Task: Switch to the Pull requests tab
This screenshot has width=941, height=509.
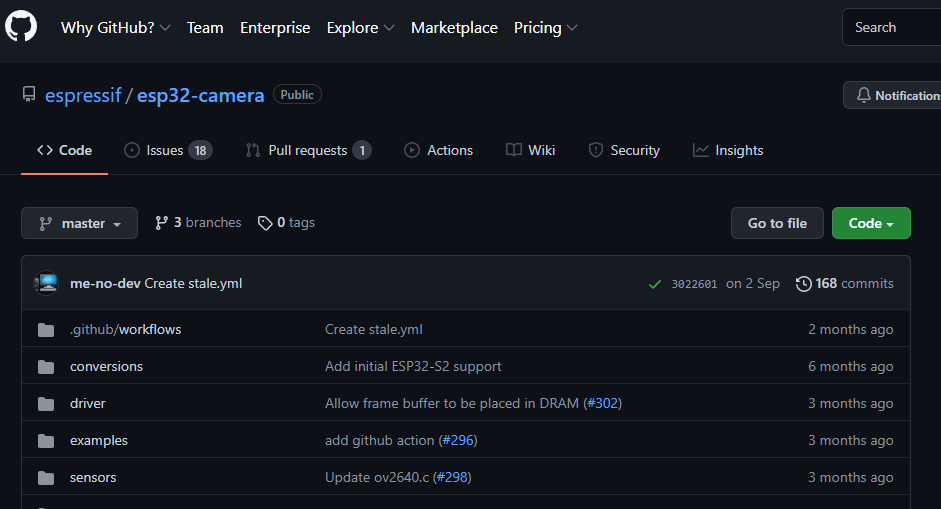Action: 308,150
